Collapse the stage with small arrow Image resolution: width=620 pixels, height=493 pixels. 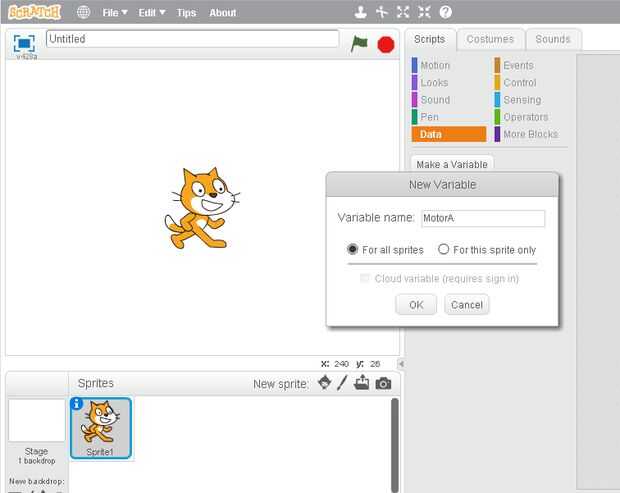[401, 364]
